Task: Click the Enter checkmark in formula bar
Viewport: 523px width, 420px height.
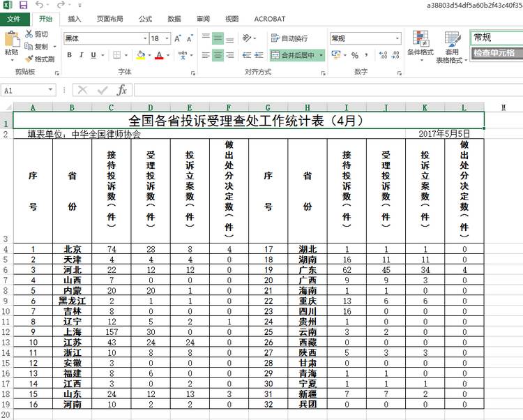Action: pos(103,90)
